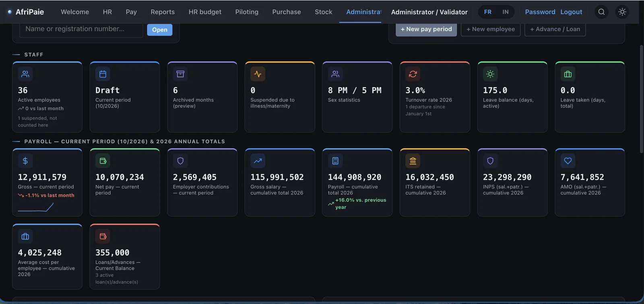Click the Logout link
The image size is (644, 304).
(571, 12)
